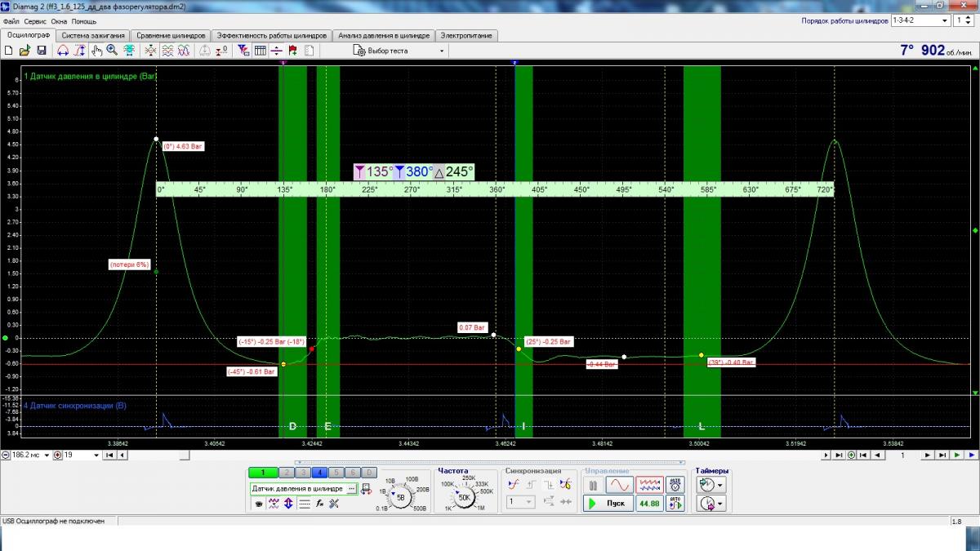Image resolution: width=980 pixels, height=551 pixels.
Task: Open the Сервис menu
Action: 35,21
